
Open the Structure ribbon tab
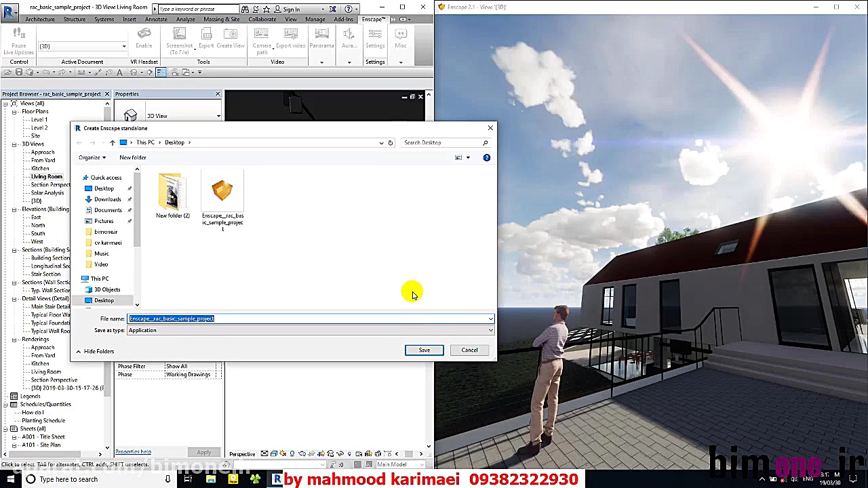(75, 19)
